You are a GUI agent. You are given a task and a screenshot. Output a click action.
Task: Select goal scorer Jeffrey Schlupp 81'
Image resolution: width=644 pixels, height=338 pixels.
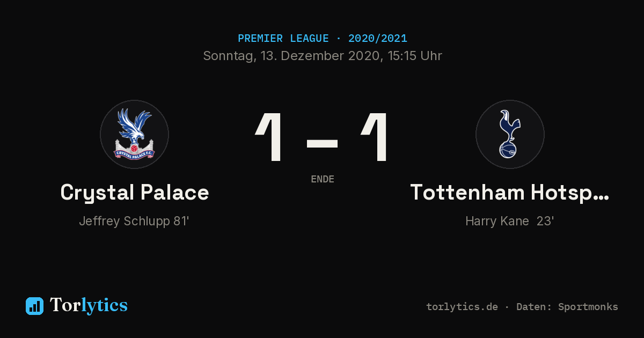pyautogui.click(x=134, y=221)
